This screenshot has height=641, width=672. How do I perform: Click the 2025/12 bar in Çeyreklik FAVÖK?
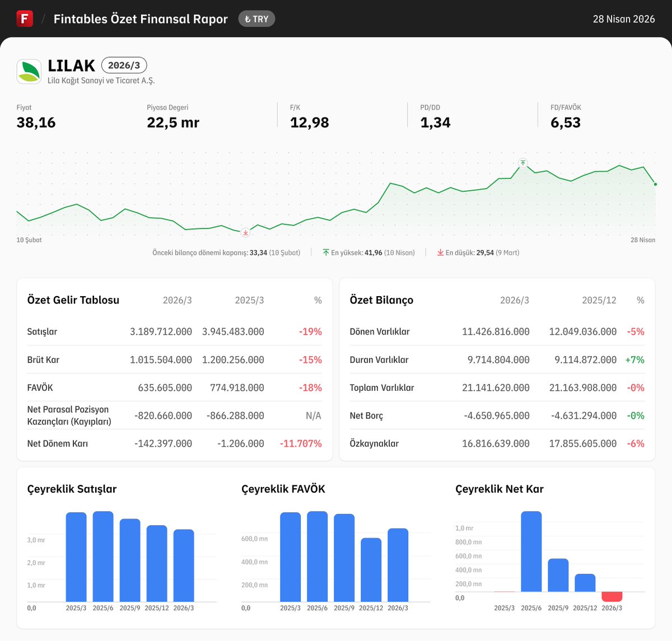click(371, 570)
